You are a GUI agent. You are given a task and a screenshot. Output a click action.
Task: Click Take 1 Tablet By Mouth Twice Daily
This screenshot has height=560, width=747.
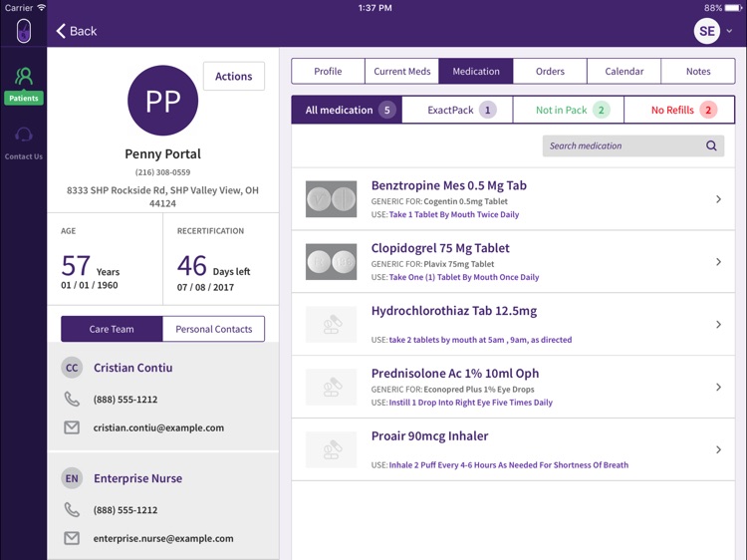454,214
